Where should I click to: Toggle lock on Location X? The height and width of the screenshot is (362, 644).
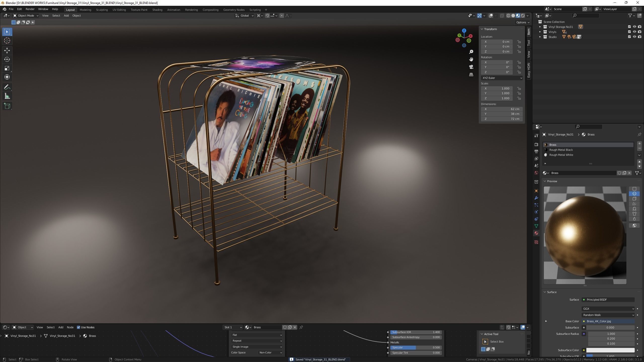[519, 42]
